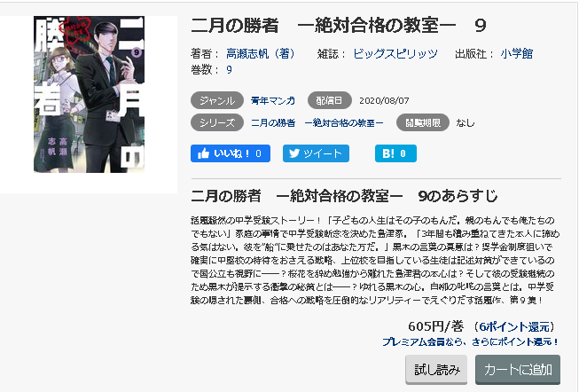This screenshot has height=392, width=579.
Task: Click the Twitter ツイート bird button
Action: point(316,153)
